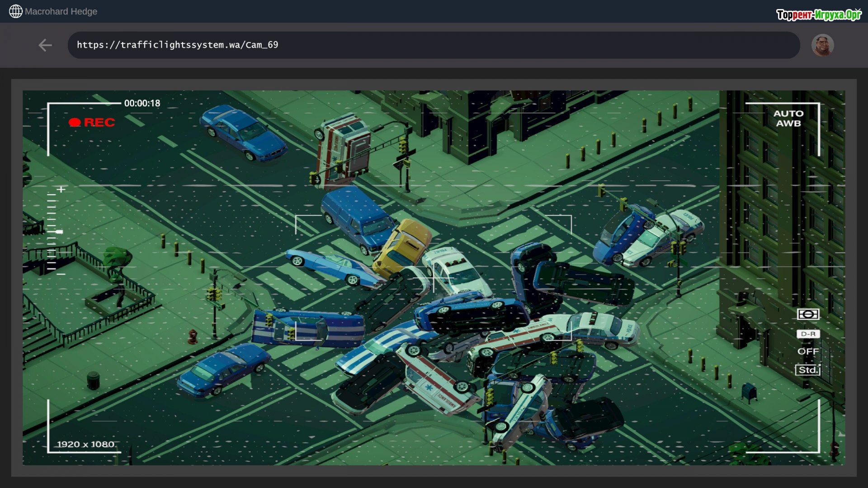Viewport: 868px width, 488px height.
Task: Click the back arrow in the browser
Action: pos(45,45)
